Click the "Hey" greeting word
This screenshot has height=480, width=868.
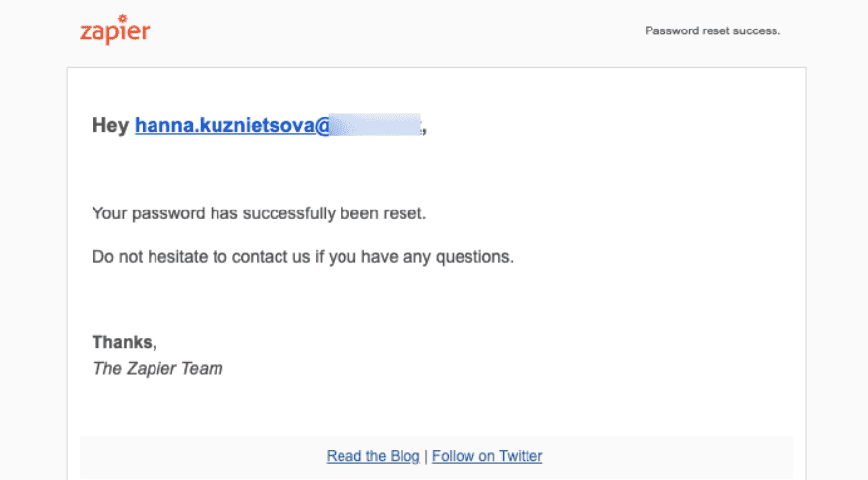pyautogui.click(x=110, y=126)
